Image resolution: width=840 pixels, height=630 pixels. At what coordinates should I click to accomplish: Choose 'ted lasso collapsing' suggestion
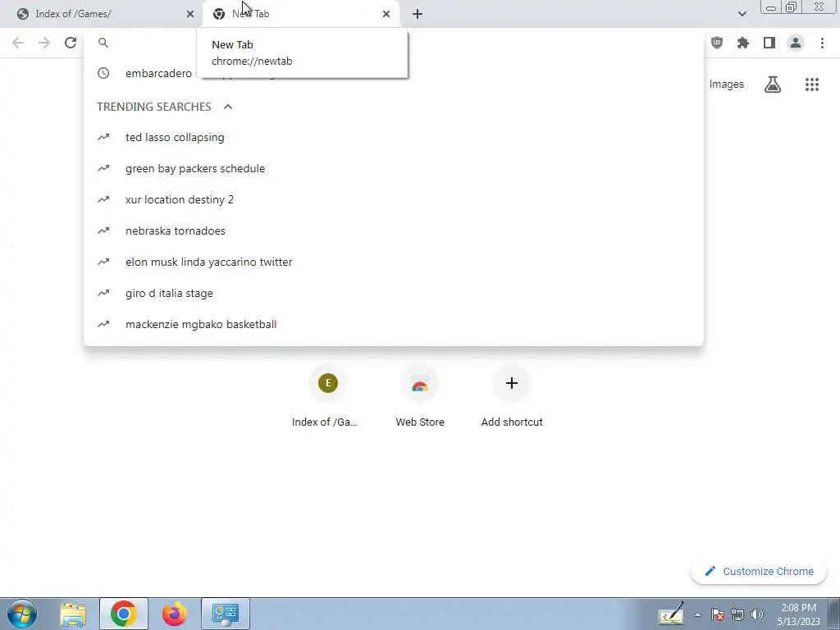[x=394, y=137]
